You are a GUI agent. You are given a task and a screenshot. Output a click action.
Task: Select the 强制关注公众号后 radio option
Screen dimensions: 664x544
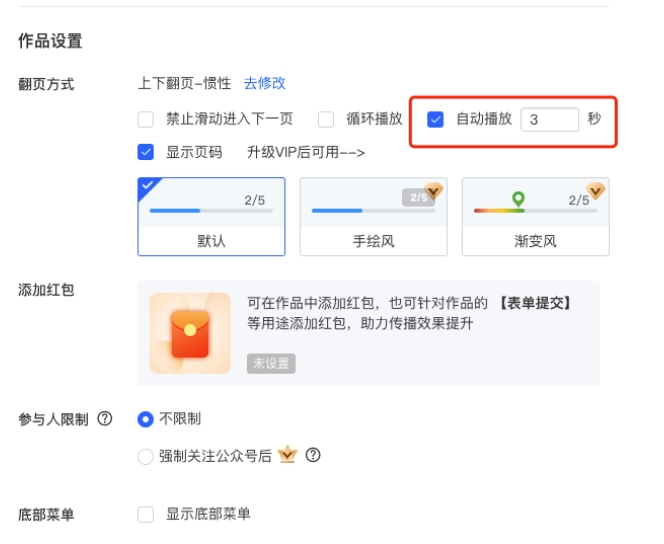[146, 456]
